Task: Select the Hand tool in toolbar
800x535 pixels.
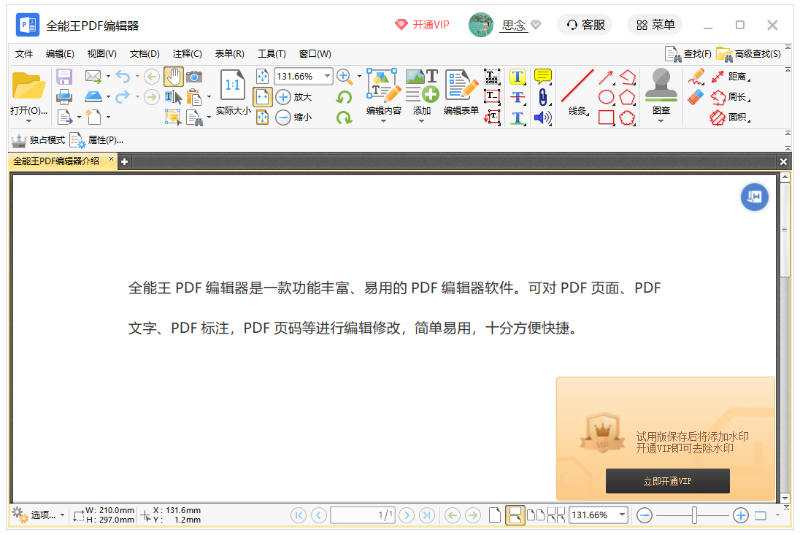Action: (x=173, y=76)
